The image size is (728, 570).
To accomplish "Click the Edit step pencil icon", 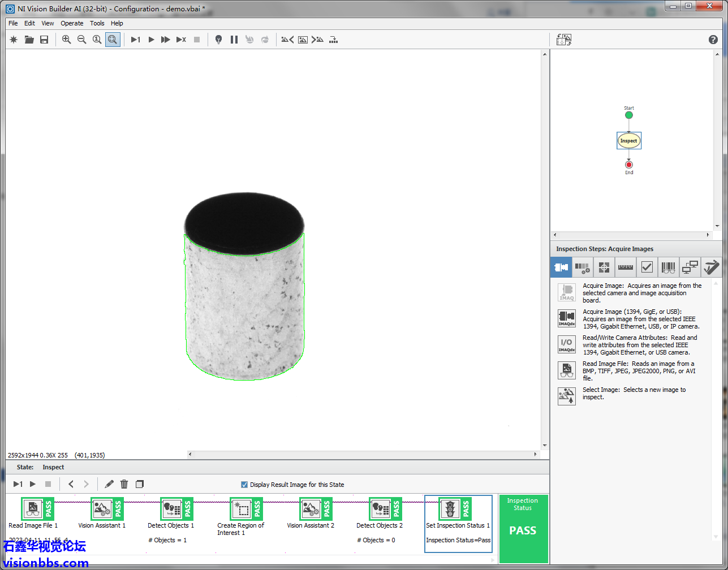I will (109, 484).
